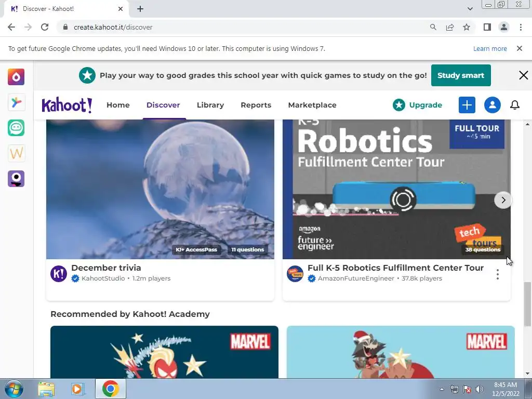The image size is (532, 399).
Task: Open the taskbar clock showing 8:45 AM
Action: (x=506, y=389)
